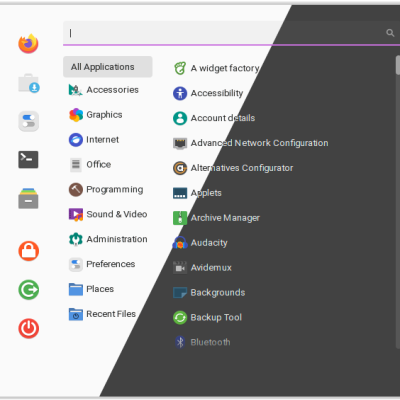Focus the application search field
The height and width of the screenshot is (400, 400).
(x=231, y=33)
